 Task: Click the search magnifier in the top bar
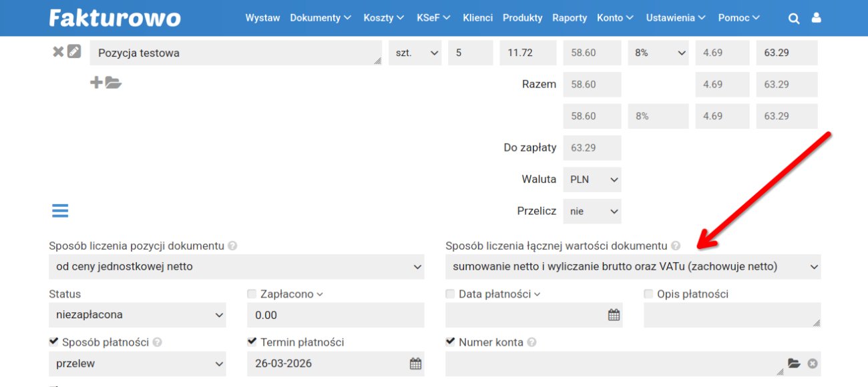tap(794, 18)
